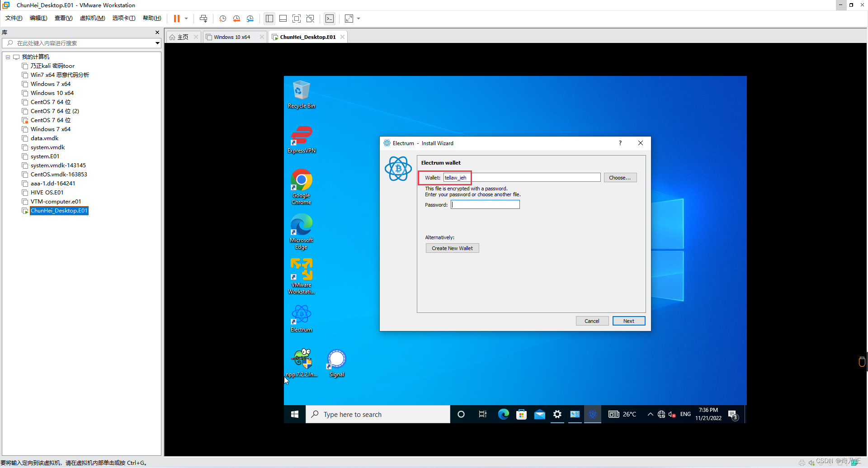Open the console view terminal icon
Screen dimensions: 868x468
(x=330, y=19)
